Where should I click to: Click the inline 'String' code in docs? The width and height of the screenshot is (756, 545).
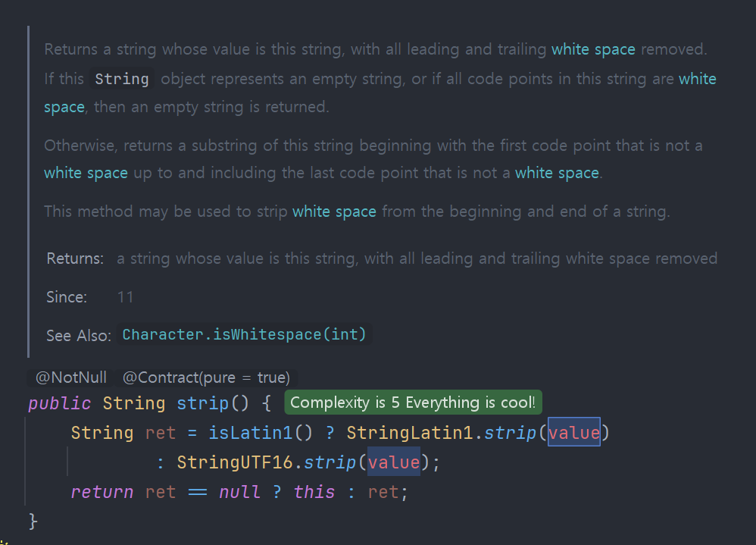tap(121, 79)
